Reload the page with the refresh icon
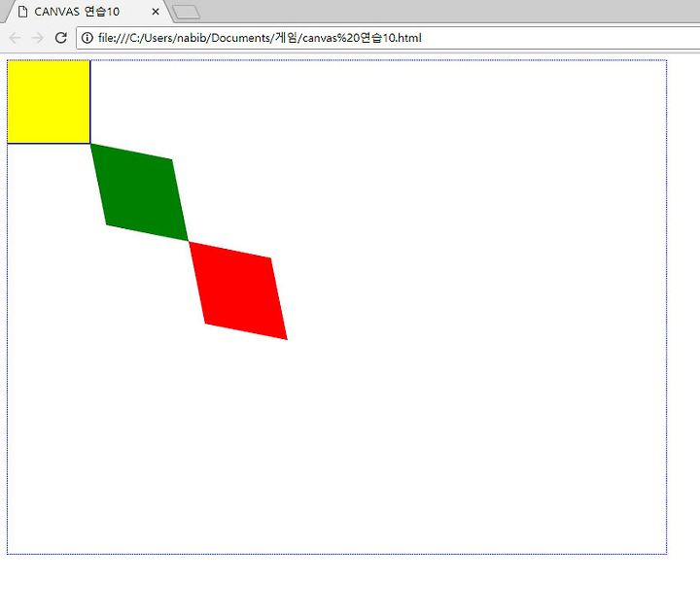The width and height of the screenshot is (700, 616). [61, 38]
